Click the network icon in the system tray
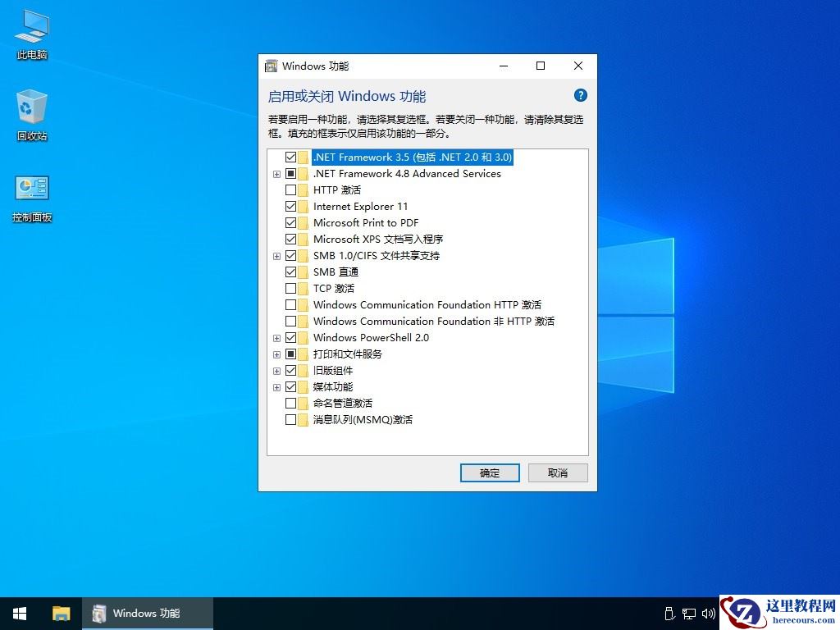The height and width of the screenshot is (630, 840). 689,613
